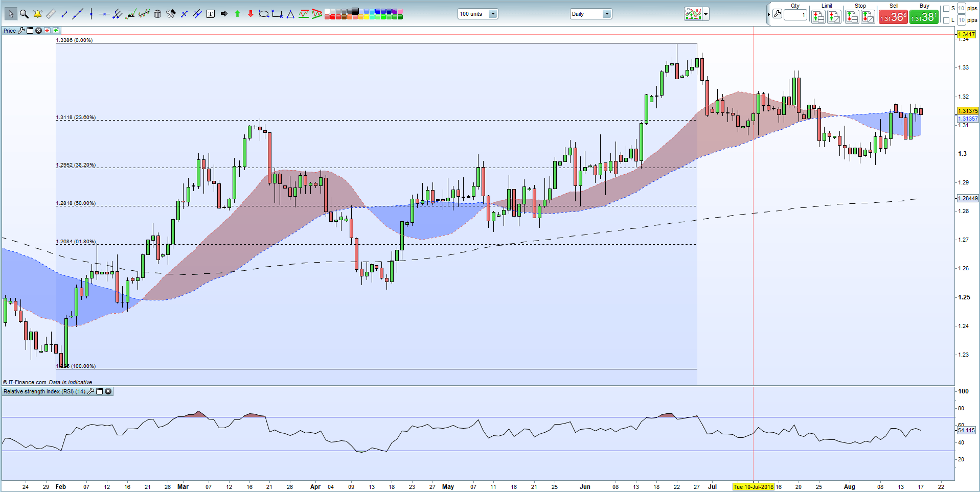Click the 1.31375 current price label

point(967,111)
